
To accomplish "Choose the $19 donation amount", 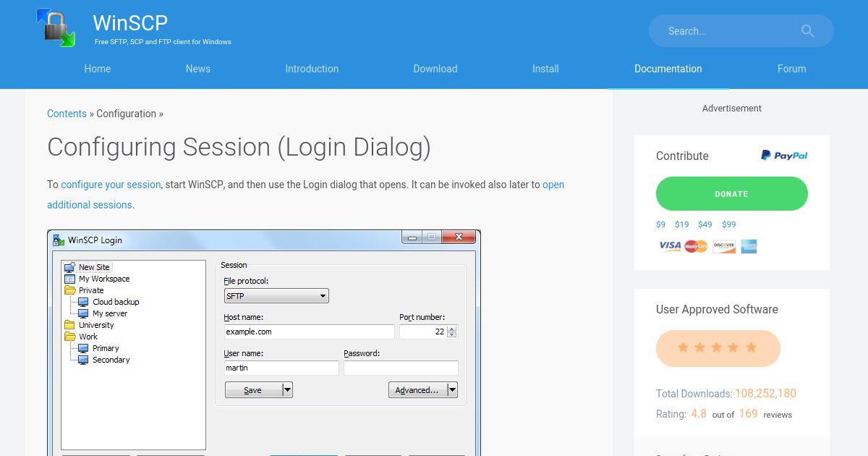I will pyautogui.click(x=681, y=224).
